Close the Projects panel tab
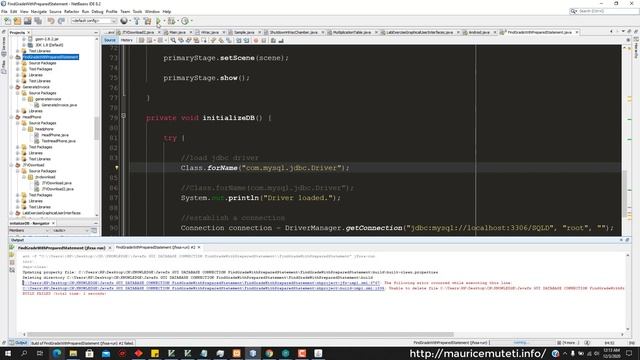 click(x=29, y=33)
